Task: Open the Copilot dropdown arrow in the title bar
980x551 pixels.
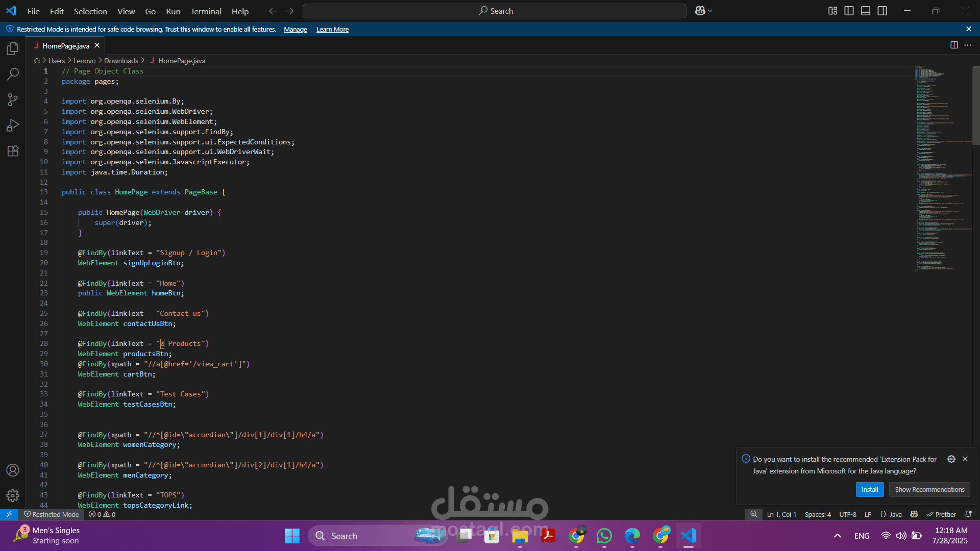Action: (710, 11)
